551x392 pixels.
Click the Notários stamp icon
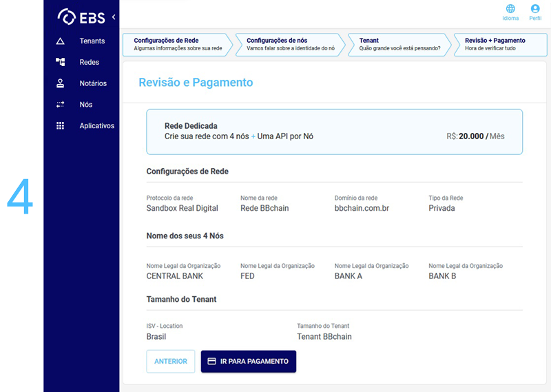point(60,83)
